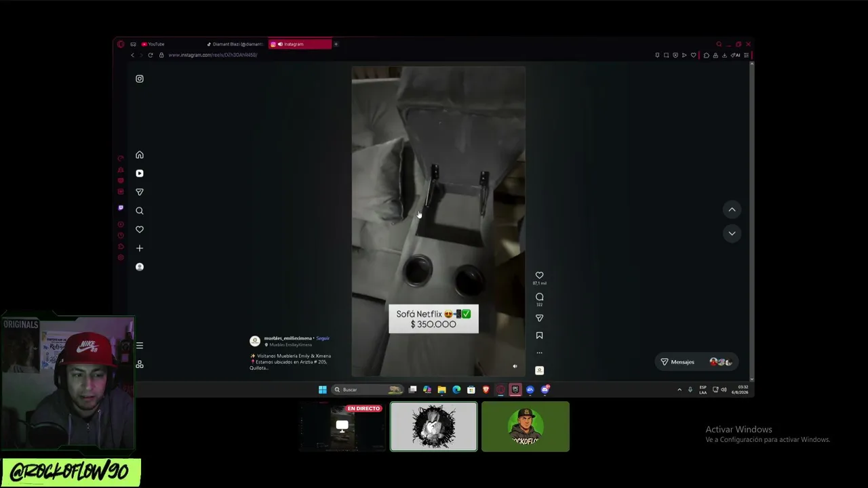Open the Windows Start menu
The height and width of the screenshot is (488, 868).
point(323,390)
